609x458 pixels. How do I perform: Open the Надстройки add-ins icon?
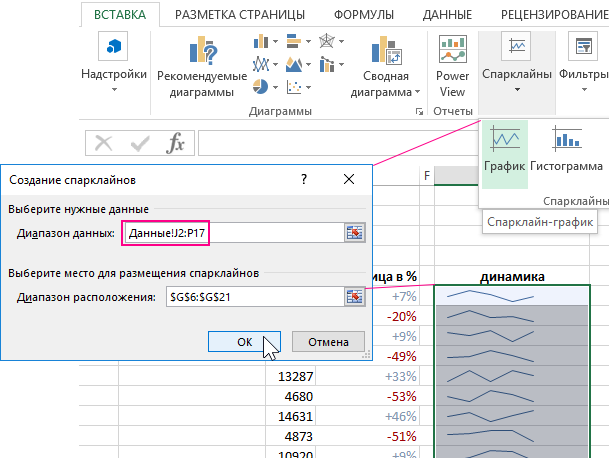coord(113,46)
